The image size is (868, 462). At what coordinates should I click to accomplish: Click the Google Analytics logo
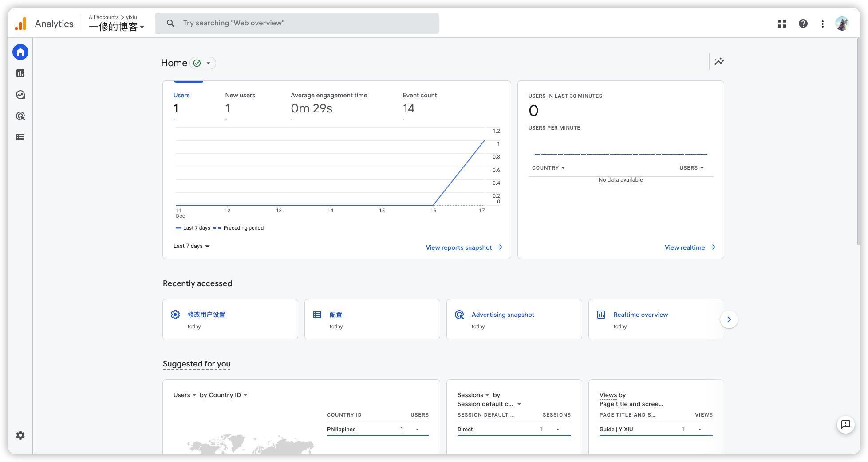[21, 24]
